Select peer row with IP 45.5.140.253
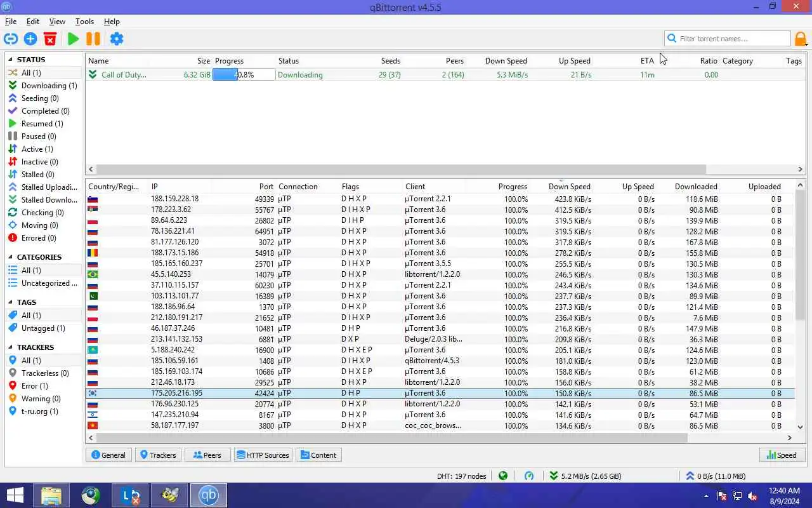The width and height of the screenshot is (812, 508). tap(440, 274)
